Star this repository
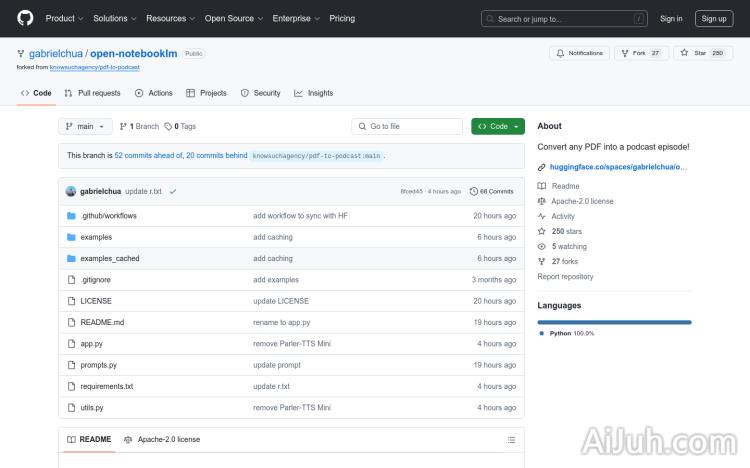The width and height of the screenshot is (750, 468). pyautogui.click(x=702, y=53)
